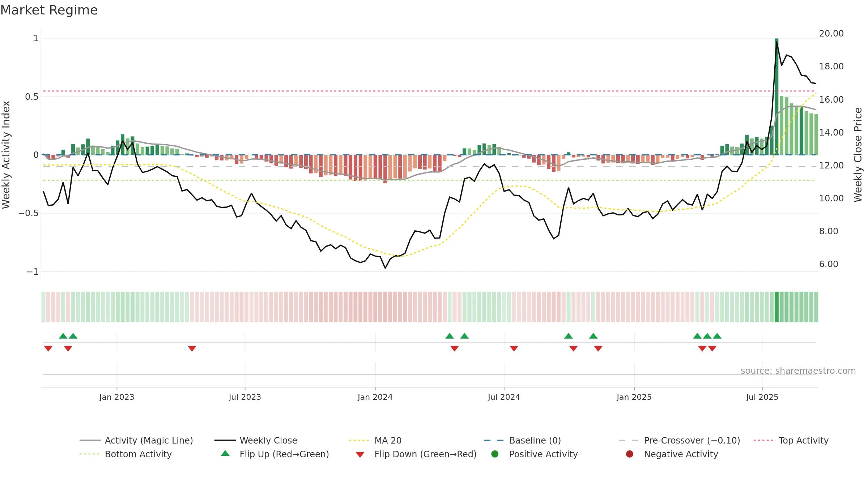Image resolution: width=868 pixels, height=488 pixels.
Task: Click the Jan 2024 x-axis label
Action: 375,397
